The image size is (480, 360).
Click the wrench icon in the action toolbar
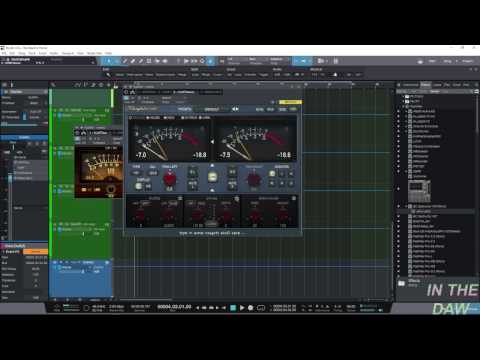click(108, 75)
